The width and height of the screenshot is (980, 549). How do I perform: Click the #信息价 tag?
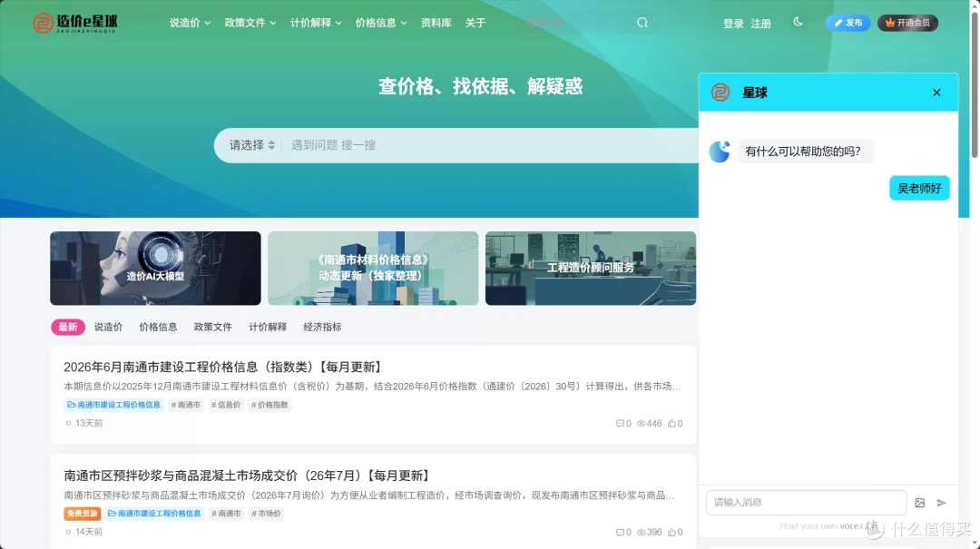[x=226, y=405]
